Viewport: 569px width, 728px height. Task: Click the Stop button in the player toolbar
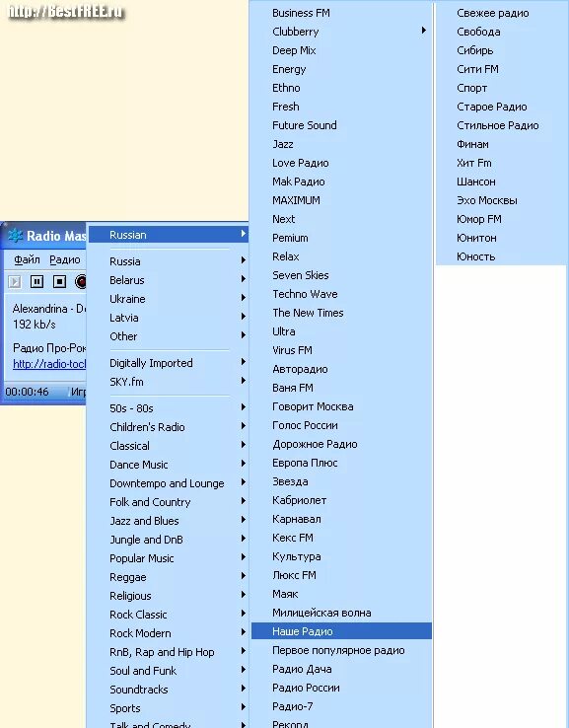tap(59, 281)
